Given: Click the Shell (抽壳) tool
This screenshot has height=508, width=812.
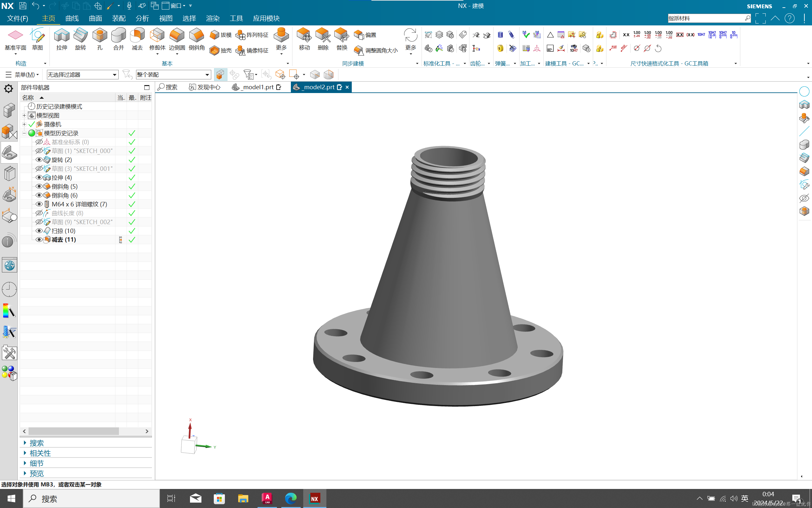Looking at the screenshot, I should [x=220, y=50].
